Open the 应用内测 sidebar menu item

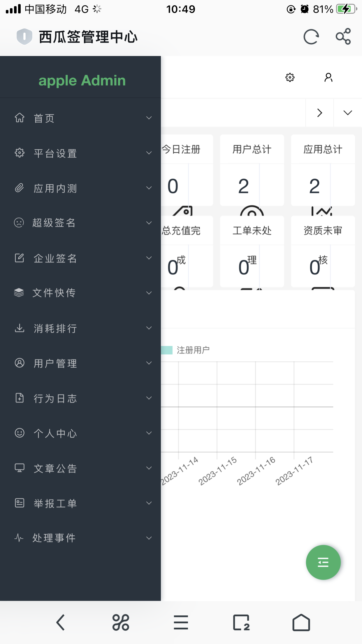pos(80,188)
